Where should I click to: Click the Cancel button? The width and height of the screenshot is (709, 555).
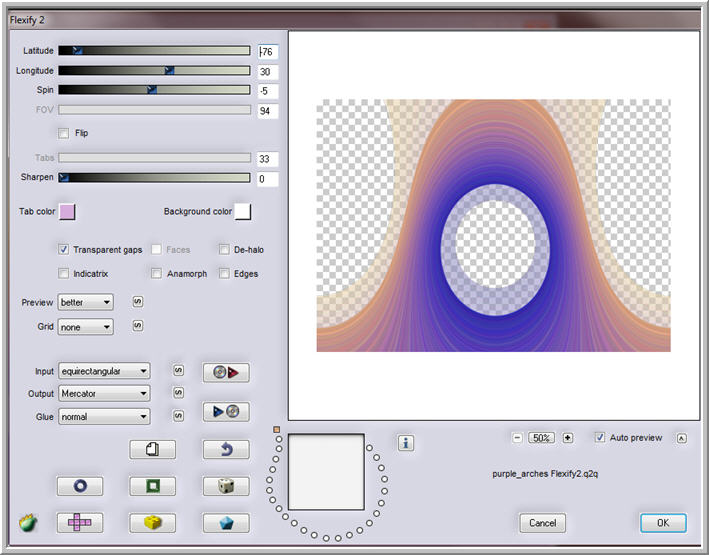[x=543, y=523]
